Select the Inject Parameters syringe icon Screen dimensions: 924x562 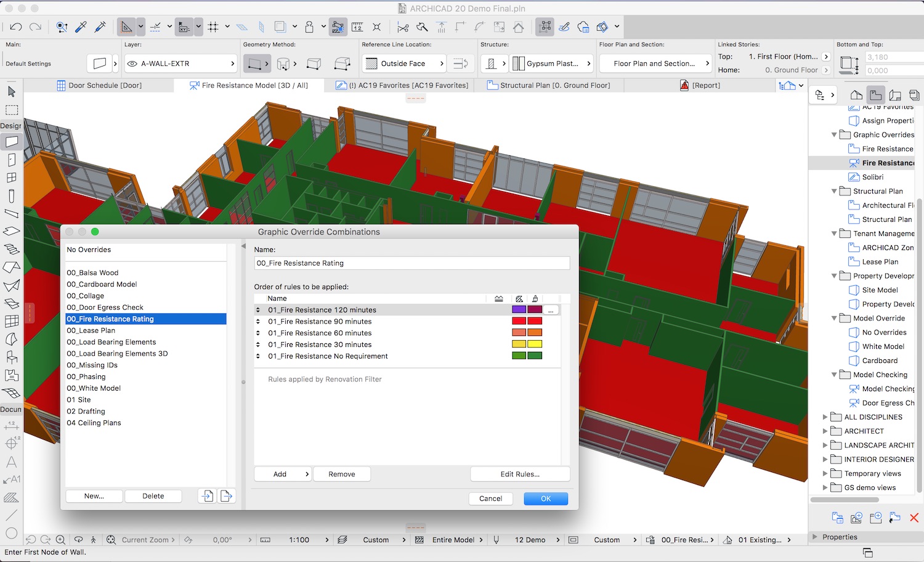click(x=100, y=27)
